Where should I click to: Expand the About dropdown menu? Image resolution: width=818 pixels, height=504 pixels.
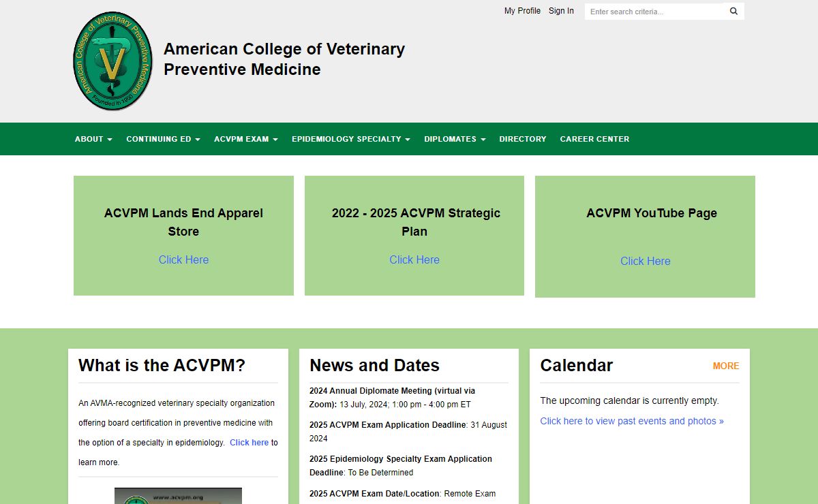tap(93, 139)
